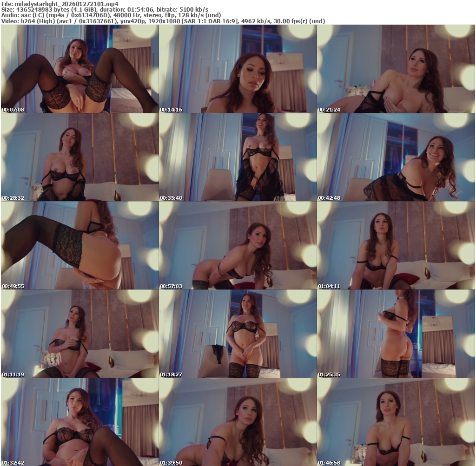Click the Audio codec info line
The height and width of the screenshot is (466, 476).
tap(111, 15)
